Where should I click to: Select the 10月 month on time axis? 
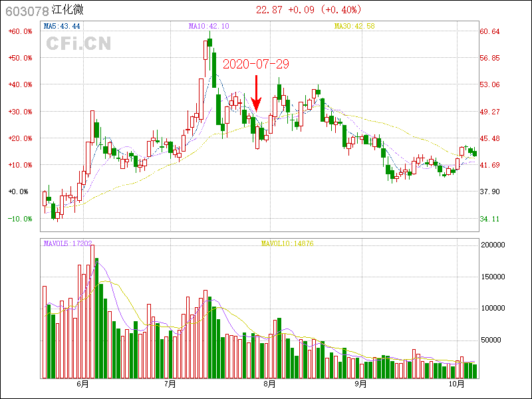tap(456, 384)
